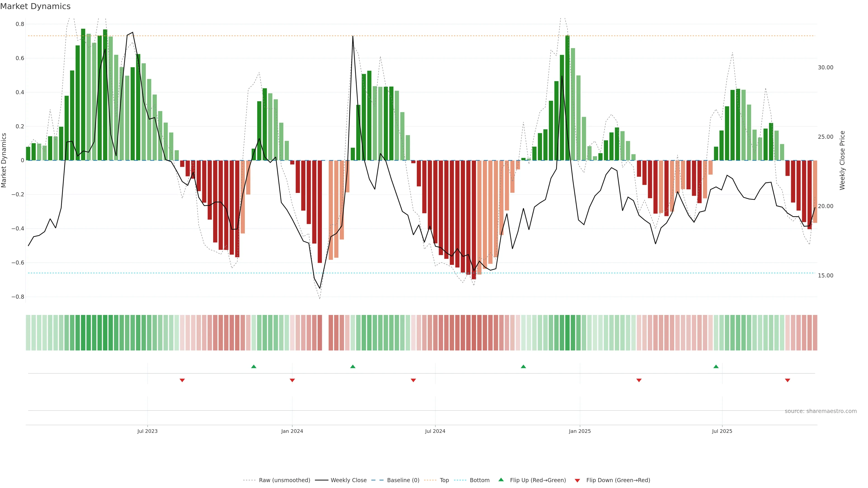Click the green Flip Up legend triangle
This screenshot has width=868, height=488.
click(501, 480)
